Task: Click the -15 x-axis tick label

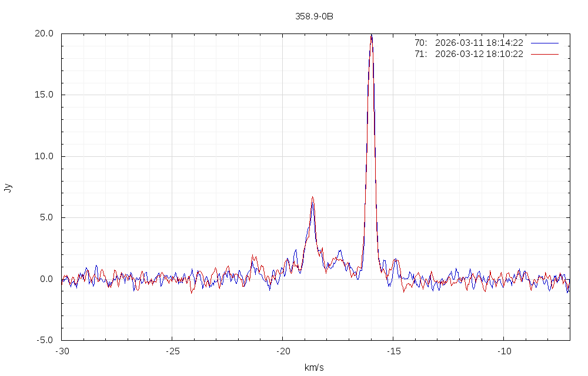Action: click(393, 351)
